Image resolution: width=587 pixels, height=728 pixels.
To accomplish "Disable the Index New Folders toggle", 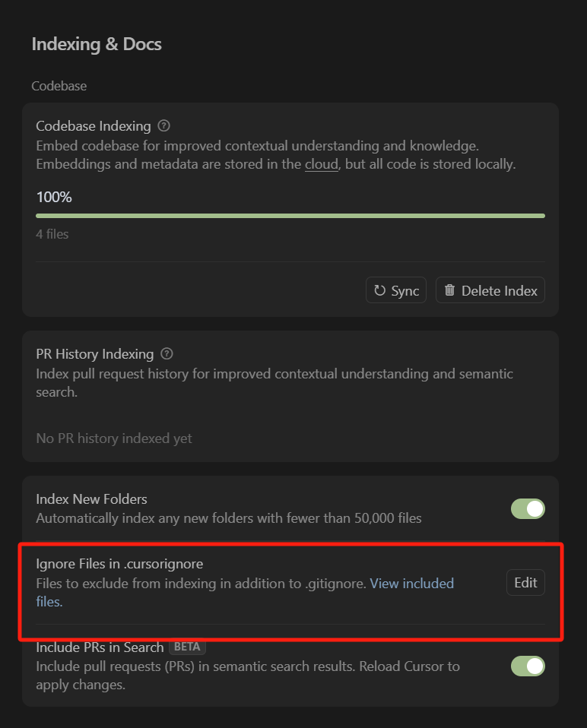I will point(528,508).
